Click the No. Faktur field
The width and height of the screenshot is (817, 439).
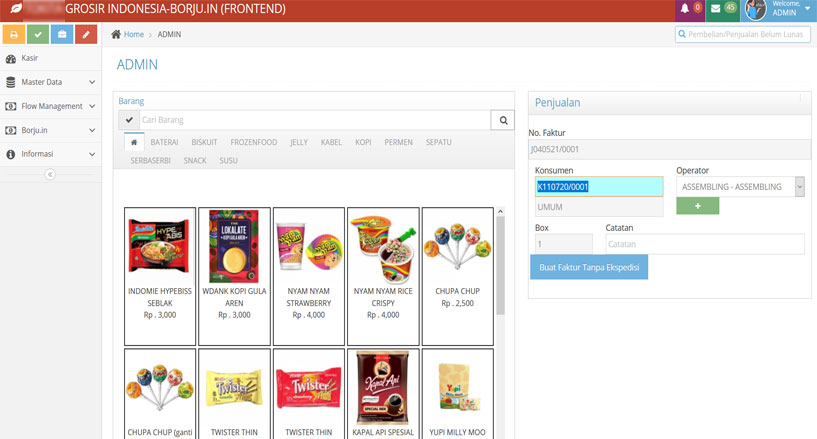click(x=670, y=149)
